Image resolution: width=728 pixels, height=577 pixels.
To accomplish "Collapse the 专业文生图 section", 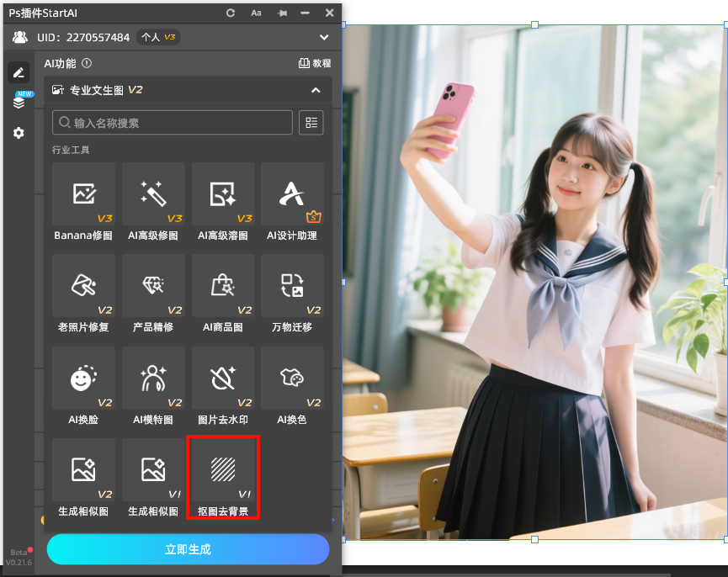I will click(x=316, y=90).
